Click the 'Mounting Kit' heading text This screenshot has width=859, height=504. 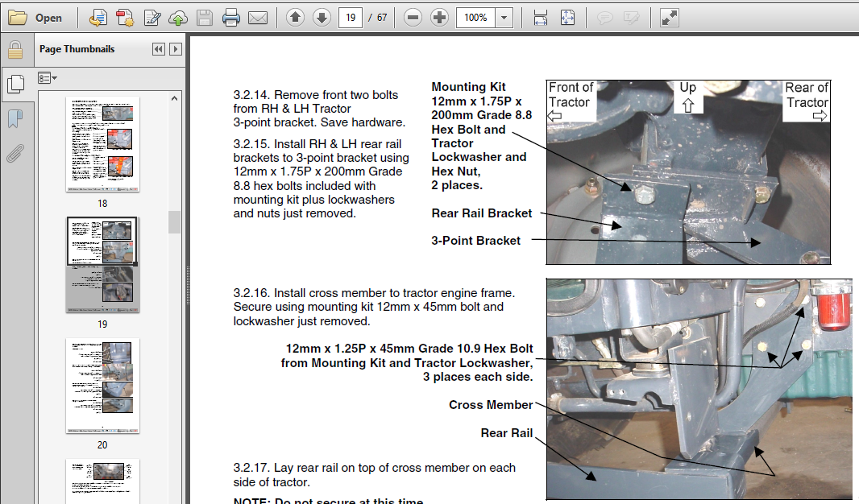tap(468, 87)
